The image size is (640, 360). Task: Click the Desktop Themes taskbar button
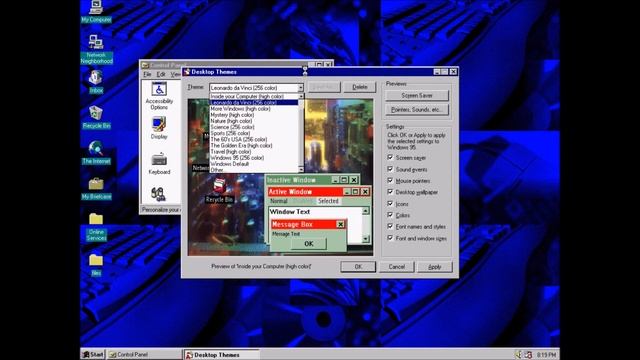pos(222,354)
